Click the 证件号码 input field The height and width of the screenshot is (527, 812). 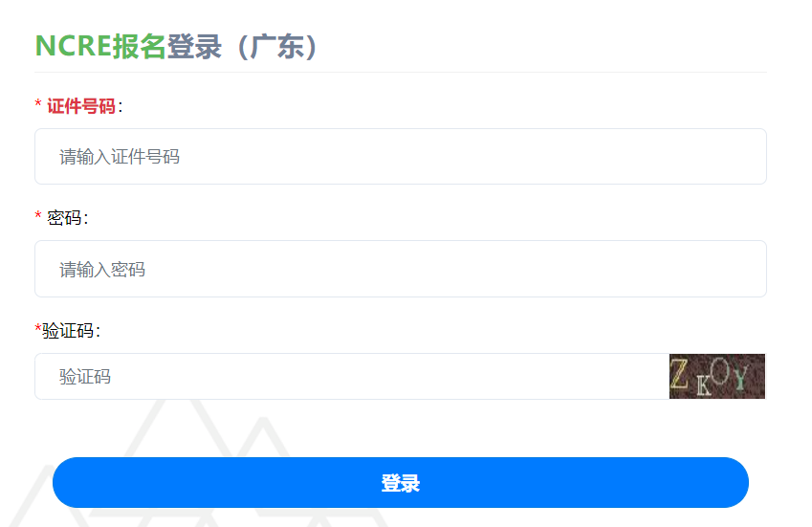(x=400, y=156)
